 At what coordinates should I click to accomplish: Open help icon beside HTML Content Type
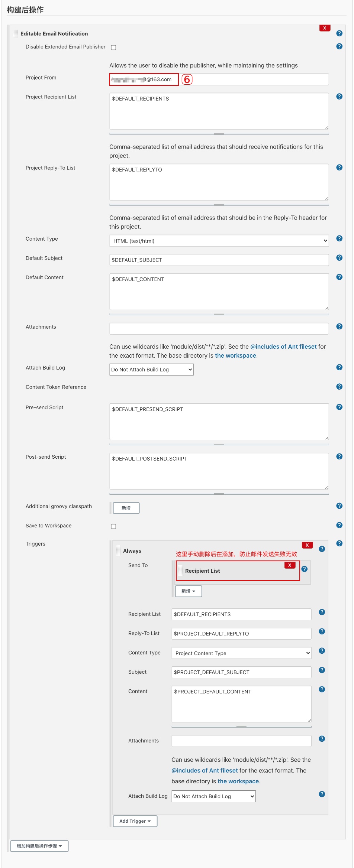(339, 238)
